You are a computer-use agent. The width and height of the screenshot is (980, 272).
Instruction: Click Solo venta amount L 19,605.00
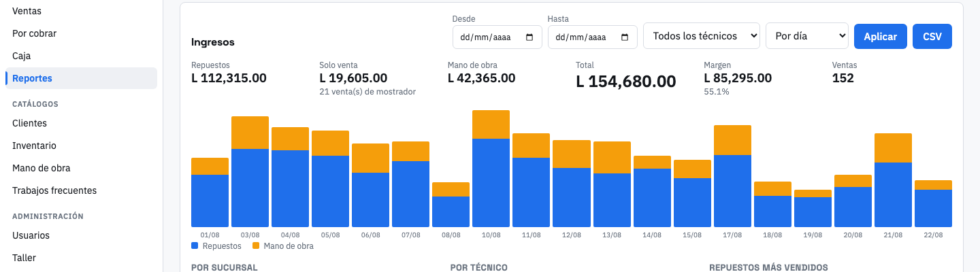353,78
